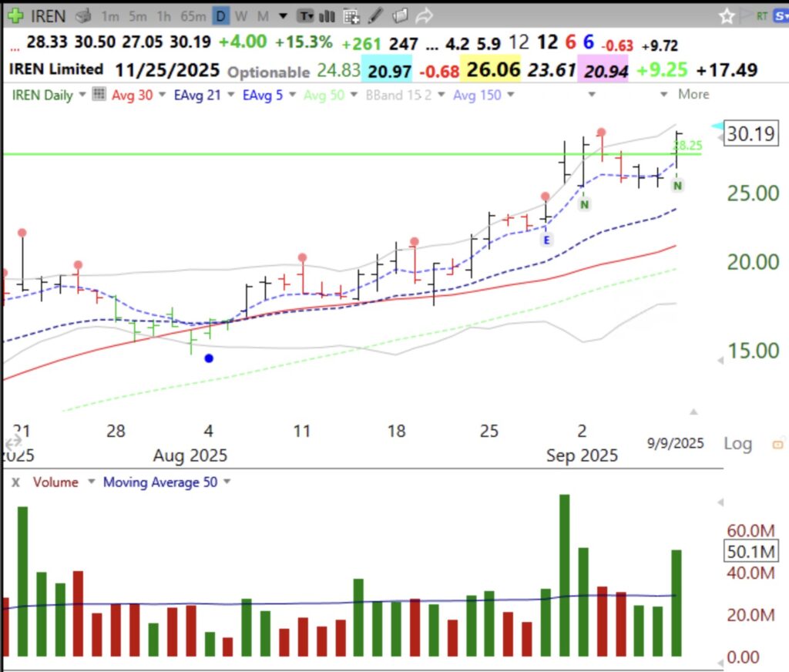Click the printer icon in the toolbar

[84, 15]
